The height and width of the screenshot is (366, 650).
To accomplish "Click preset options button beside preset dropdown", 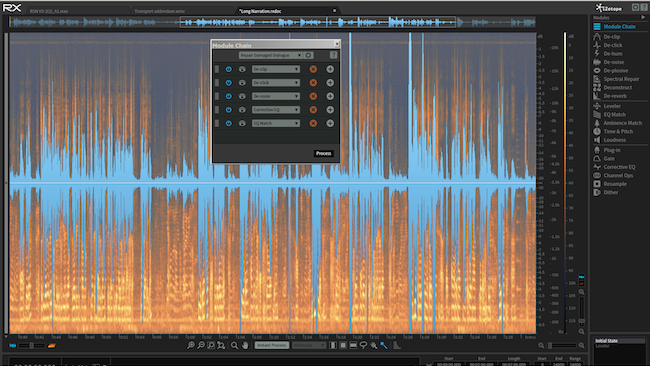I will [308, 55].
